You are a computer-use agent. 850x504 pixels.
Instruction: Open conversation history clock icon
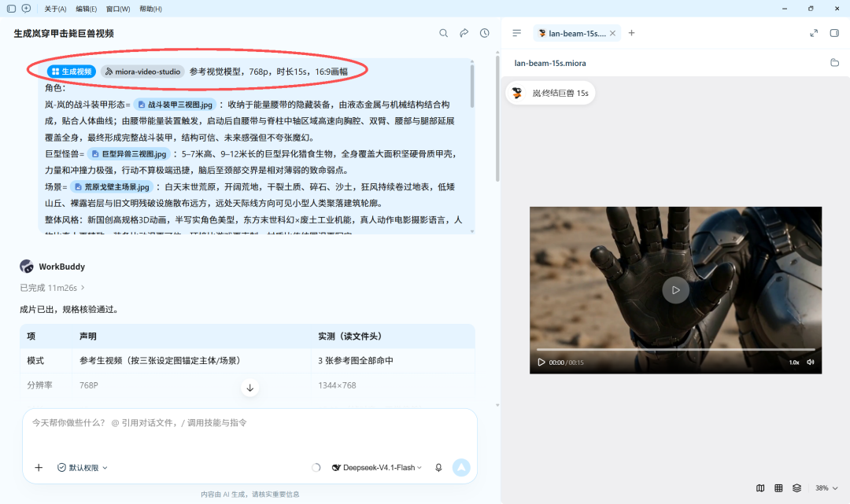pos(485,33)
